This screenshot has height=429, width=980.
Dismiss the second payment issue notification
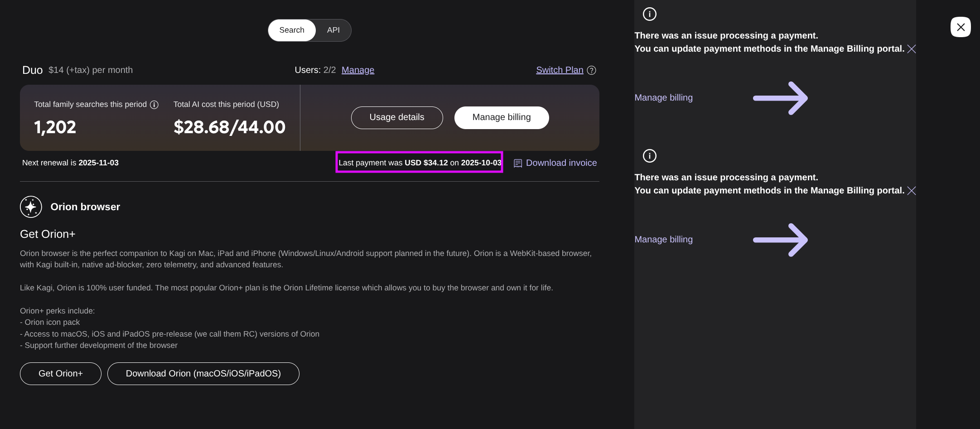coord(912,191)
